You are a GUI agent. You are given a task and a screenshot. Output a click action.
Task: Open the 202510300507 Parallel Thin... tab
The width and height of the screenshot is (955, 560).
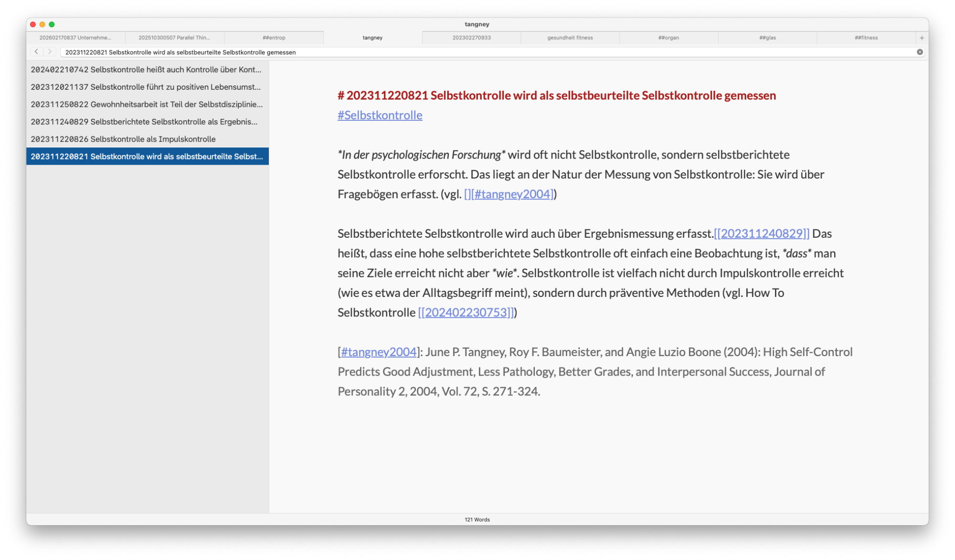[174, 38]
